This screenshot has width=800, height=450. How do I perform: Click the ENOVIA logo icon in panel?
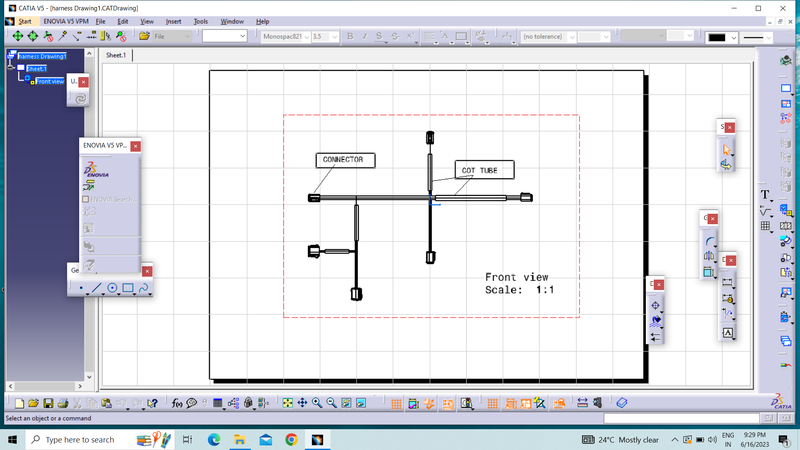[x=96, y=170]
